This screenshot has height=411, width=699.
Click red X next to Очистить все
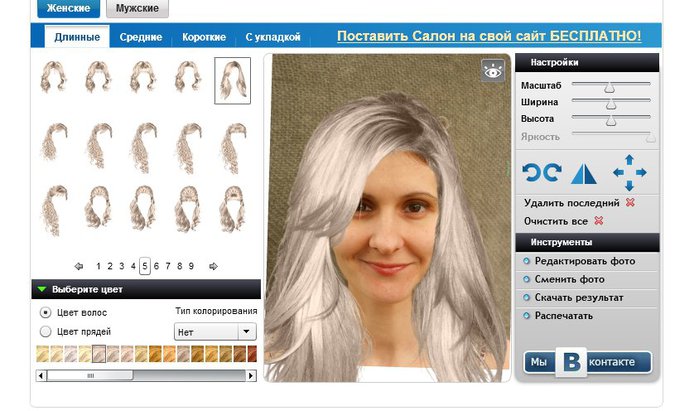[599, 221]
